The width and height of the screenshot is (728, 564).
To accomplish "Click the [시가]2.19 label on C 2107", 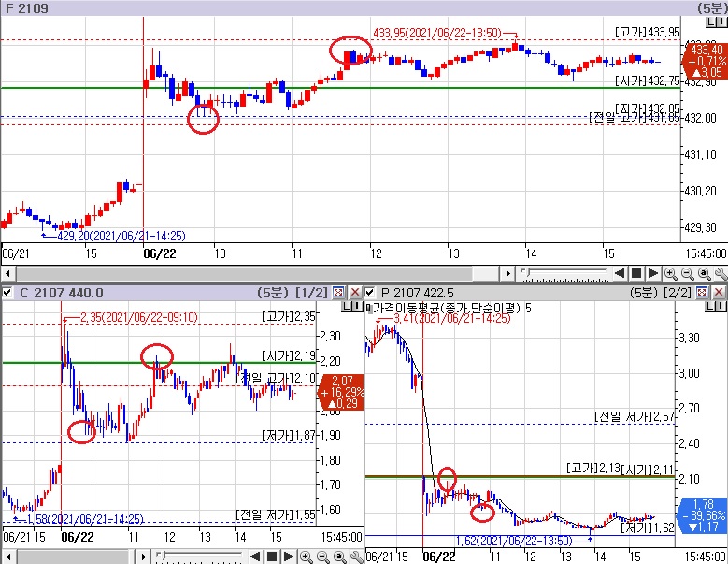I will tap(289, 355).
